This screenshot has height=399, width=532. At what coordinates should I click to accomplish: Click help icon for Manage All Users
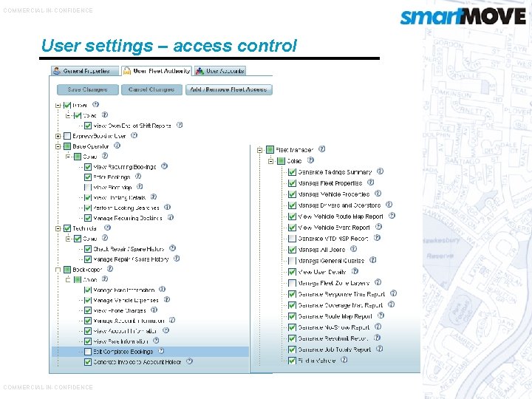353,249
